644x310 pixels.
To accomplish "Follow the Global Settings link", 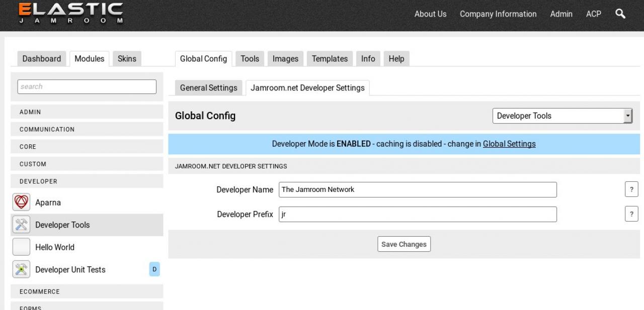I will 509,144.
